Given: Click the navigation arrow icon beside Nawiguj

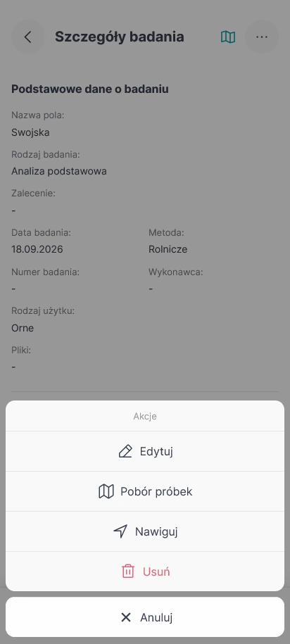Looking at the screenshot, I should pyautogui.click(x=120, y=531).
